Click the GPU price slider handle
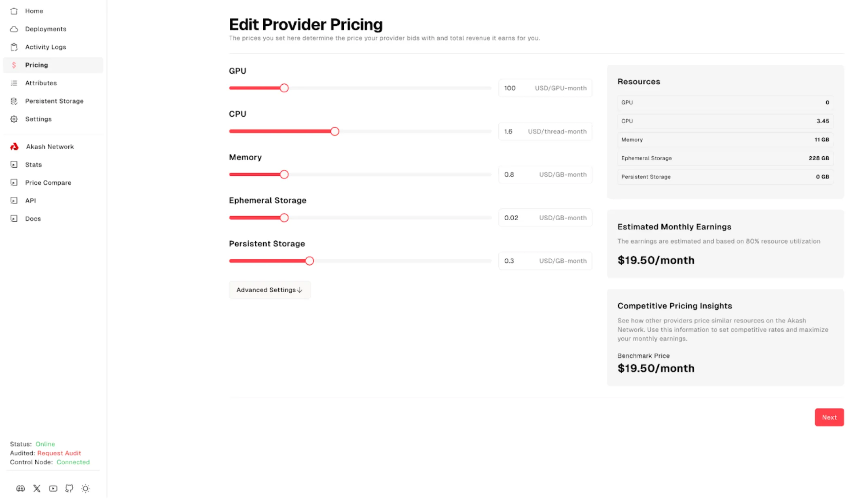868x502 pixels. tap(284, 88)
